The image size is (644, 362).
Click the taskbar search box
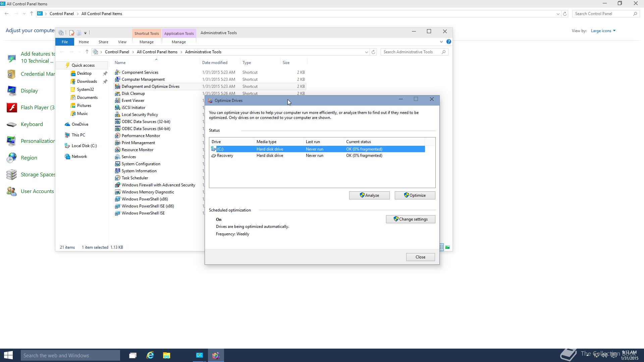(x=70, y=355)
